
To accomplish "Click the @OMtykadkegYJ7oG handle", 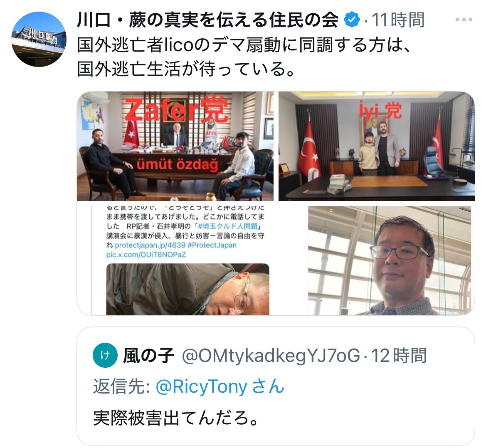I will 271,356.
